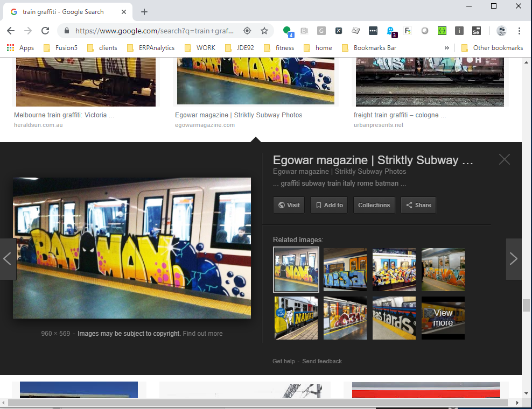Go back using the browser back arrow

(x=11, y=31)
